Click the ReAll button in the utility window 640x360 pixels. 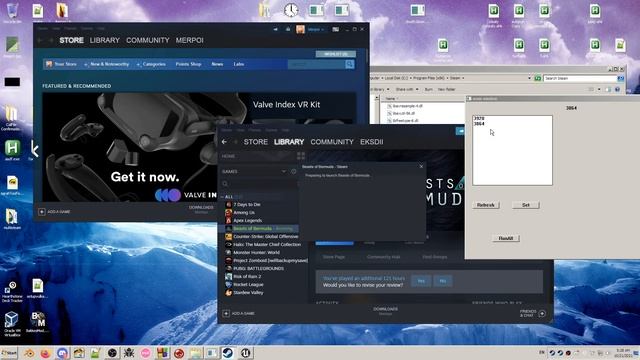pos(506,238)
